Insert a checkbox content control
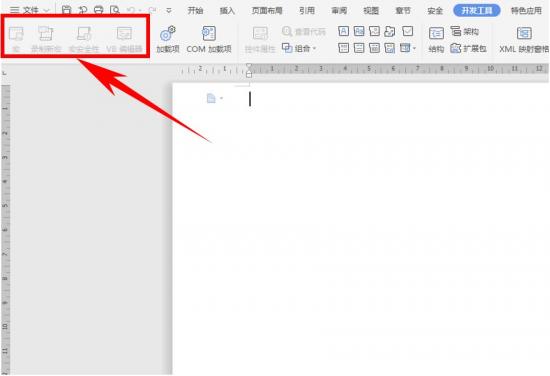 tap(407, 31)
